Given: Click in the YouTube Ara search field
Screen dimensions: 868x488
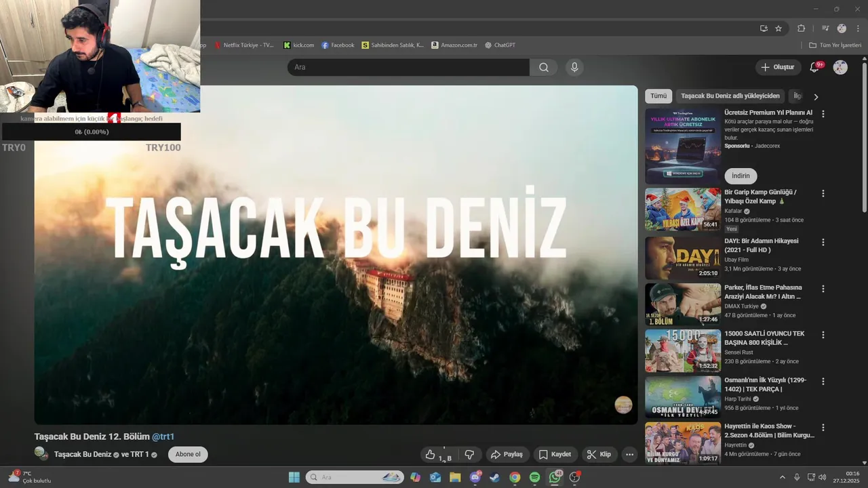Looking at the screenshot, I should point(408,67).
